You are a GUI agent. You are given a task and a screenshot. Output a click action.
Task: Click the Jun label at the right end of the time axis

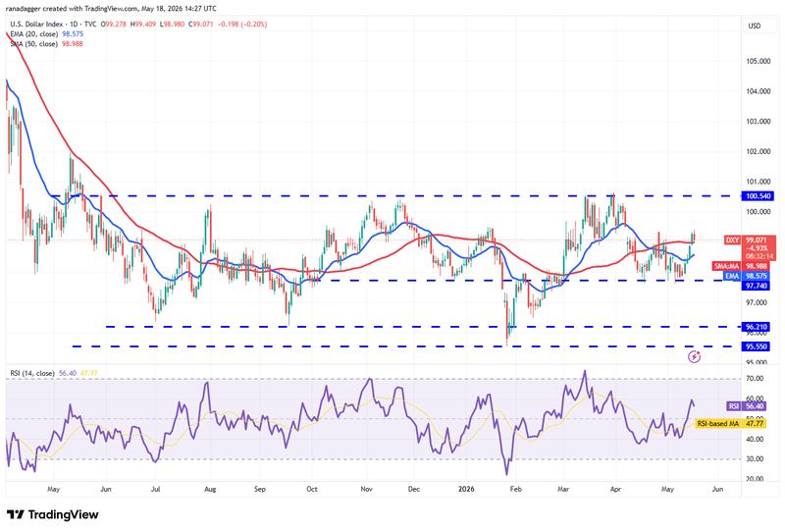pos(717,489)
